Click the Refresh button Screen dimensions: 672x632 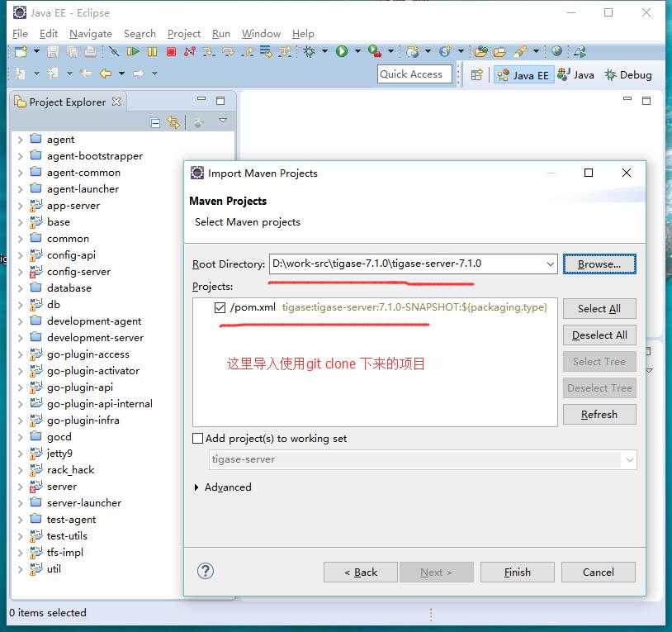pos(599,415)
